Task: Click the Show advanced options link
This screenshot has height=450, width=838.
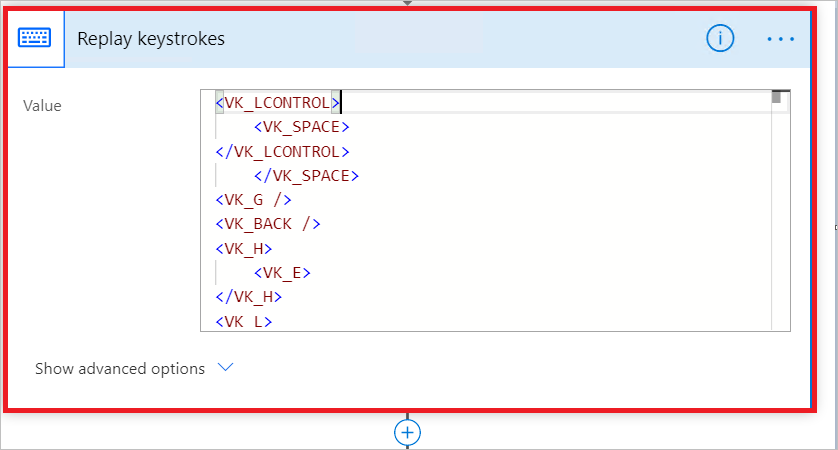Action: coord(120,369)
